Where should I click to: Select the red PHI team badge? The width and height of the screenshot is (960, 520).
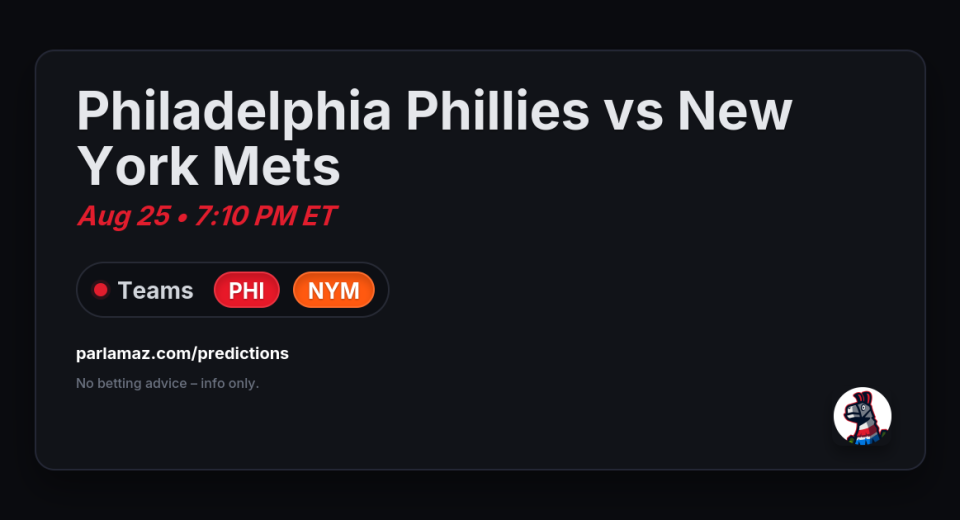tap(247, 290)
